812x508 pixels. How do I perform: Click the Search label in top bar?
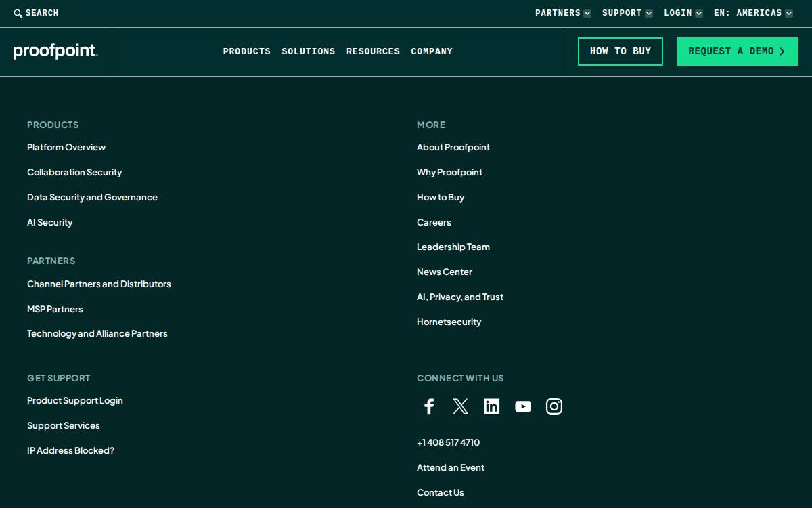pos(42,13)
